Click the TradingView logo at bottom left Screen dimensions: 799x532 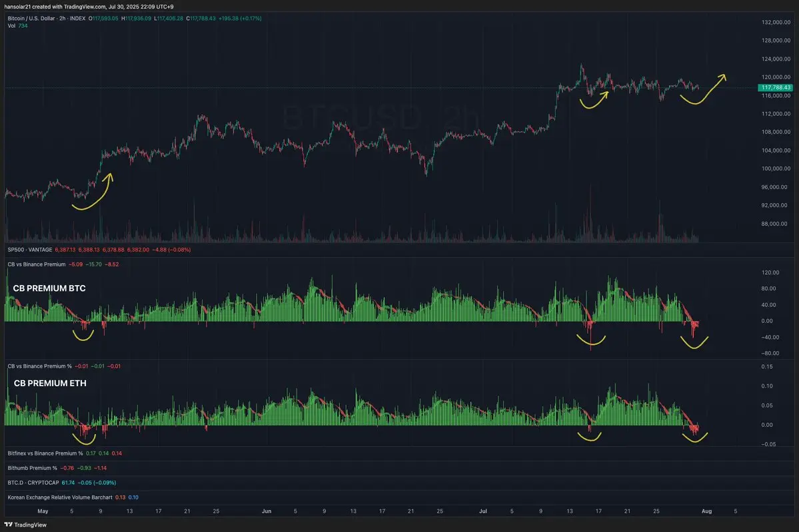pos(25,525)
